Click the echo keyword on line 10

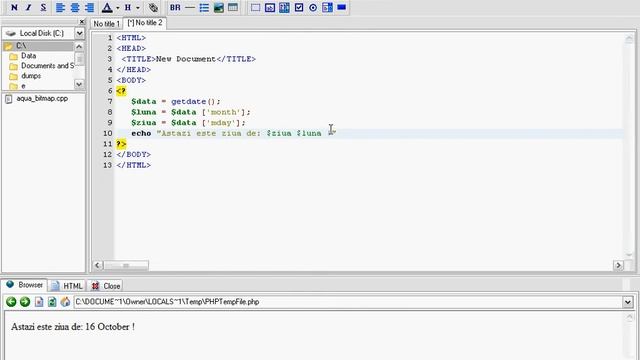pos(141,133)
